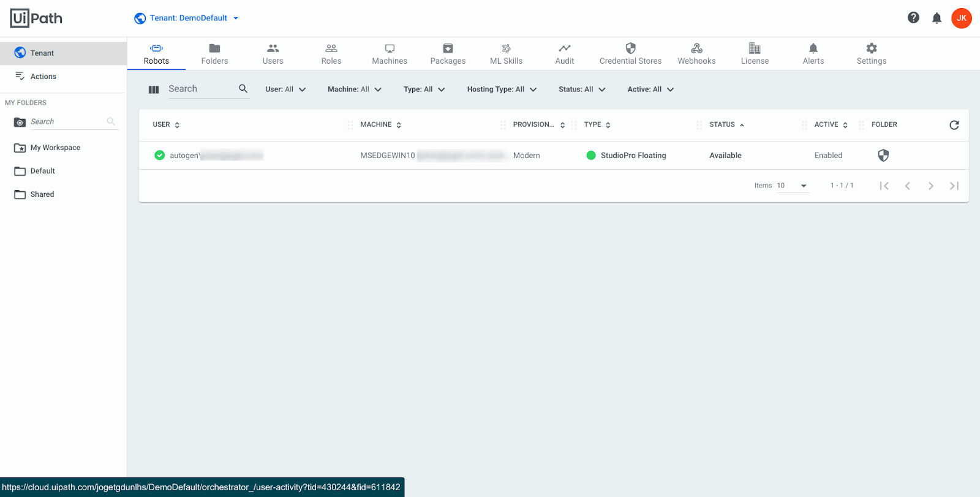The image size is (980, 497).
Task: Change the Items per page dropdown
Action: [793, 186]
